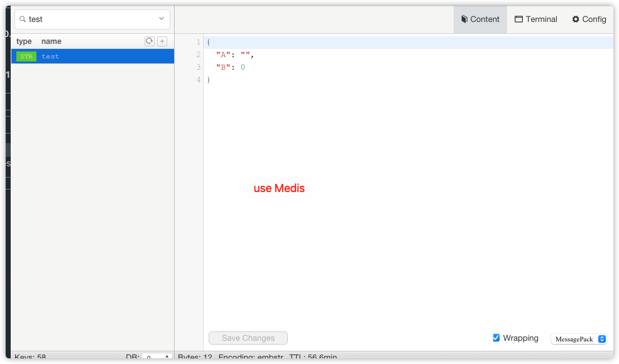Click the Terminal tab icon
This screenshot has height=364, width=619.
[x=518, y=19]
